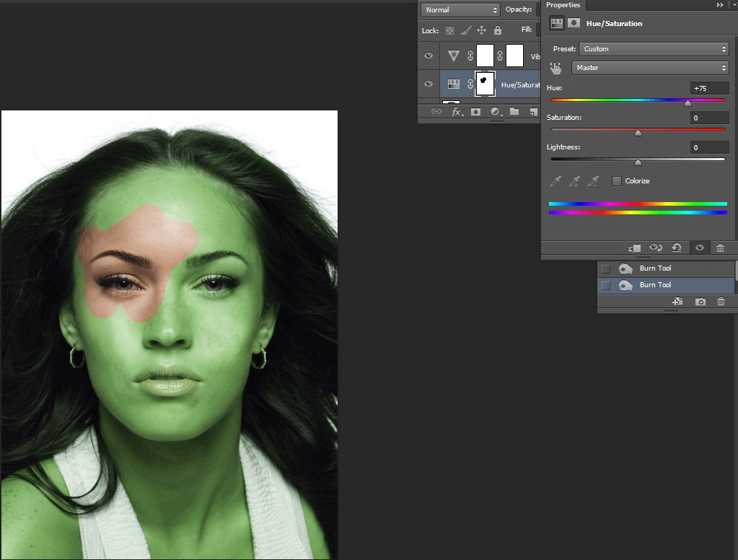Click the Hue value input field

click(709, 88)
